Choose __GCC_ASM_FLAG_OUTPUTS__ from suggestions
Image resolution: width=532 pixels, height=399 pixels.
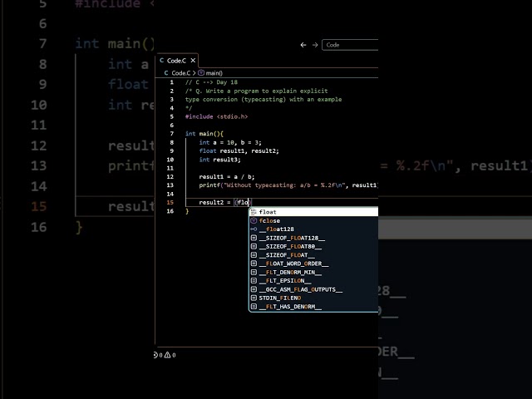pyautogui.click(x=314, y=289)
